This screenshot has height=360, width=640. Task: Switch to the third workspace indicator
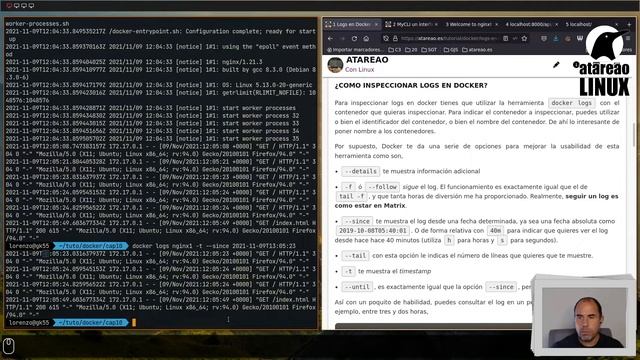(x=24, y=5)
